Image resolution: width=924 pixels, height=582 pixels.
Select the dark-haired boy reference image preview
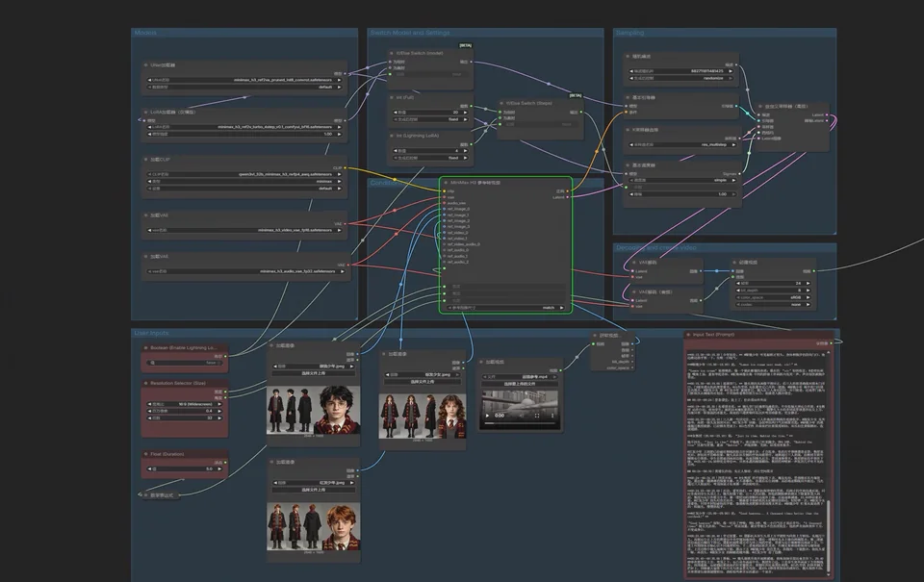[x=314, y=411]
